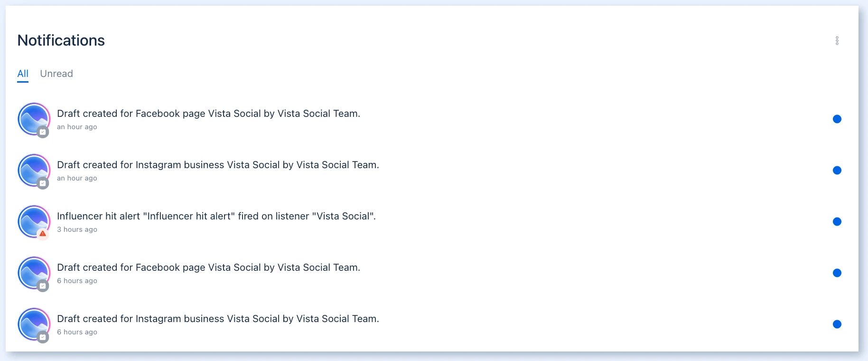Image resolution: width=868 pixels, height=361 pixels.
Task: Click avatar with red warning alert badge
Action: click(34, 222)
